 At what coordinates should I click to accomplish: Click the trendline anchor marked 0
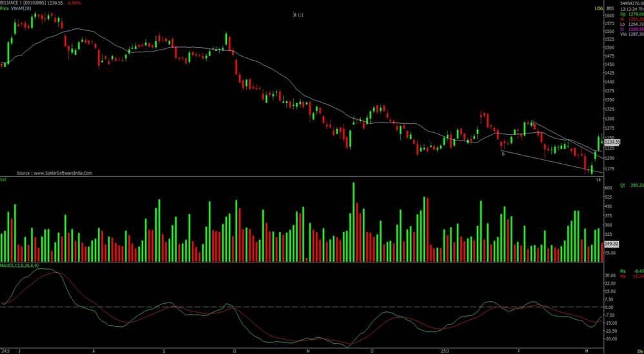(x=503, y=154)
